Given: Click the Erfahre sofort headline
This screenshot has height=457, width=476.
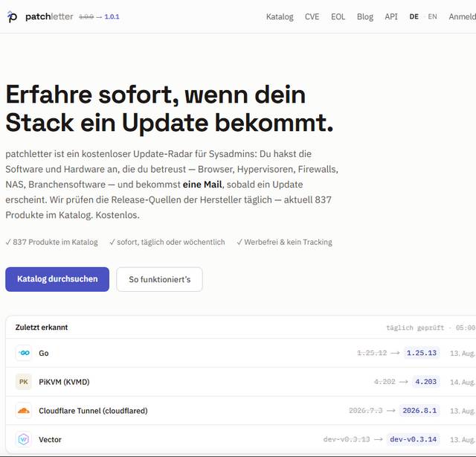Looking at the screenshot, I should click(170, 108).
